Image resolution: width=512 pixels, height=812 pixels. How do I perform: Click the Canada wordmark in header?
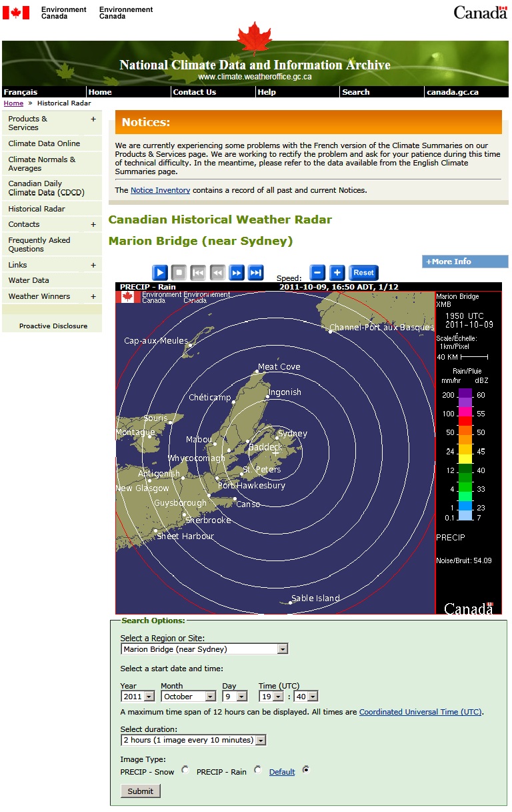[480, 13]
